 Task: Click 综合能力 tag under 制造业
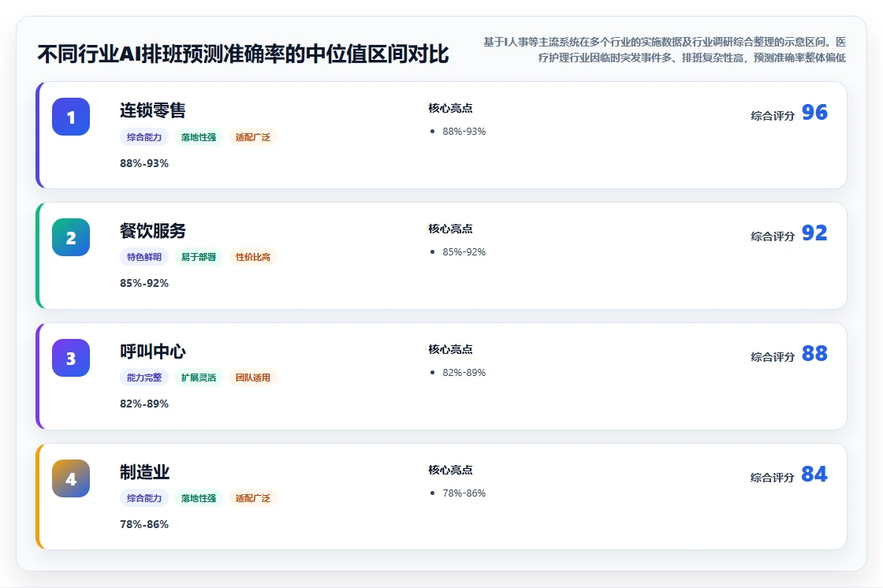(144, 498)
